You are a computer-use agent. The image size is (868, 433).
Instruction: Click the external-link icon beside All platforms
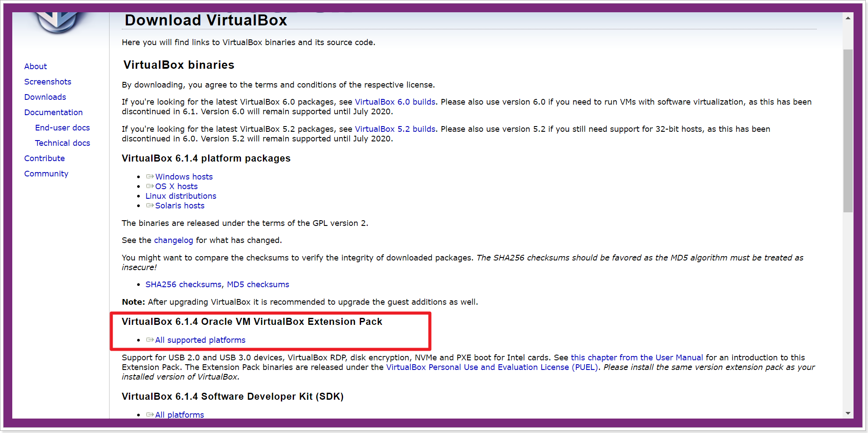coord(150,415)
